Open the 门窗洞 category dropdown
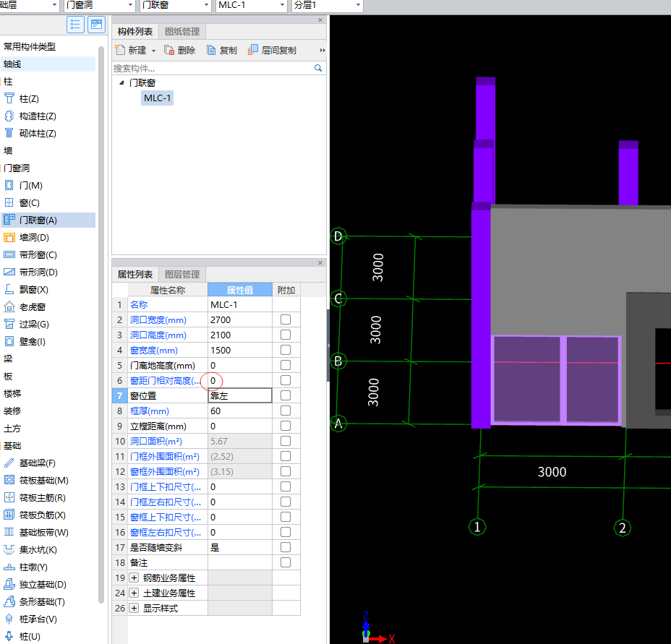The height and width of the screenshot is (644, 671). click(130, 5)
